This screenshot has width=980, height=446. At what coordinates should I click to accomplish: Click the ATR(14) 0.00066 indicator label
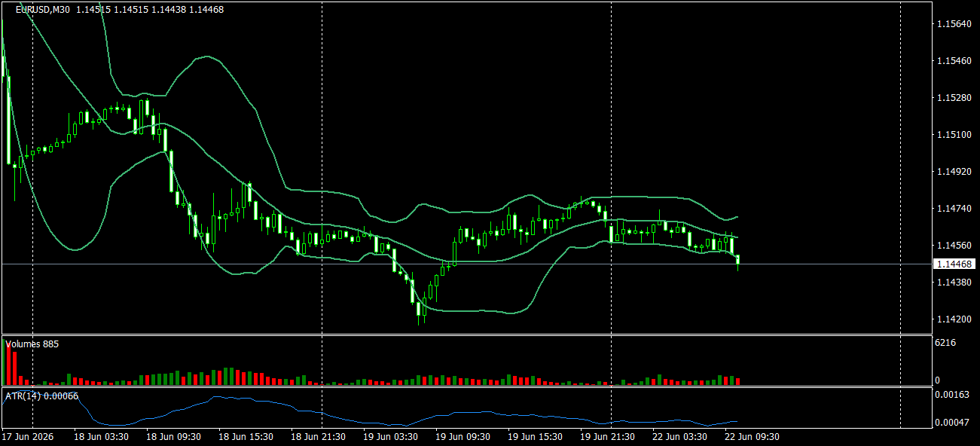tap(42, 396)
